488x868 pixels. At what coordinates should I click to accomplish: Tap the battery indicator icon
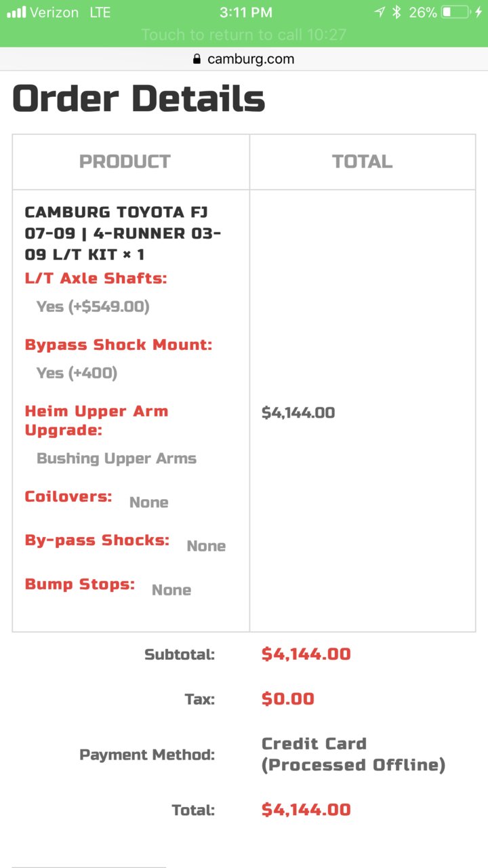[455, 12]
